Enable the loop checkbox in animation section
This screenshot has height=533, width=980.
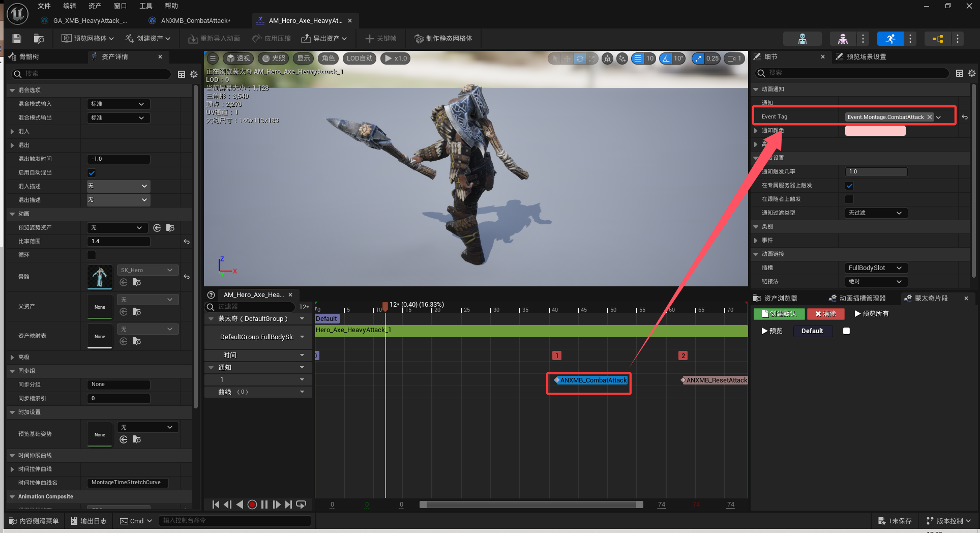pos(92,255)
